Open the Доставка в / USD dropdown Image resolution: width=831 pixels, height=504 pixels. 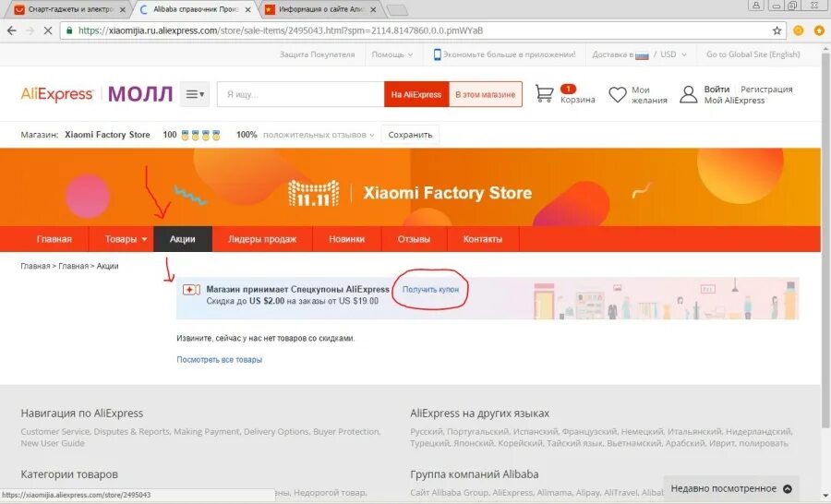(x=639, y=54)
